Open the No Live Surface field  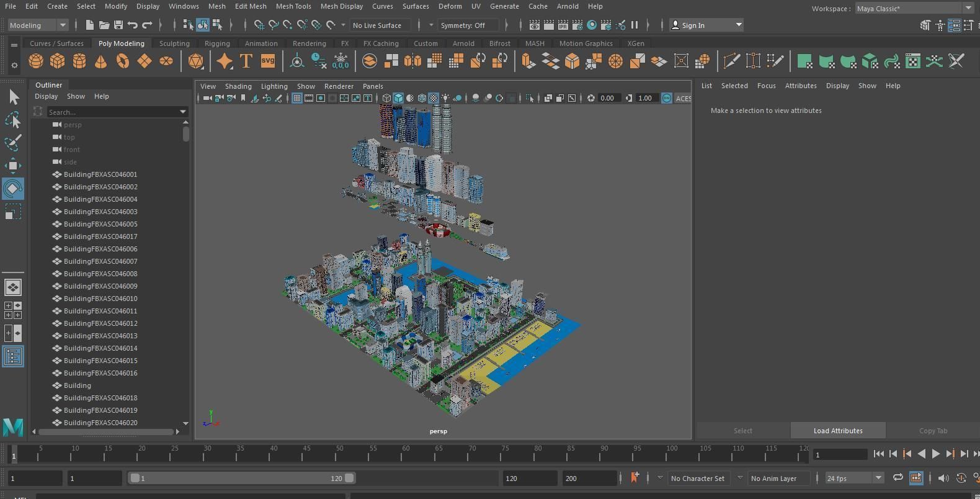(x=380, y=25)
